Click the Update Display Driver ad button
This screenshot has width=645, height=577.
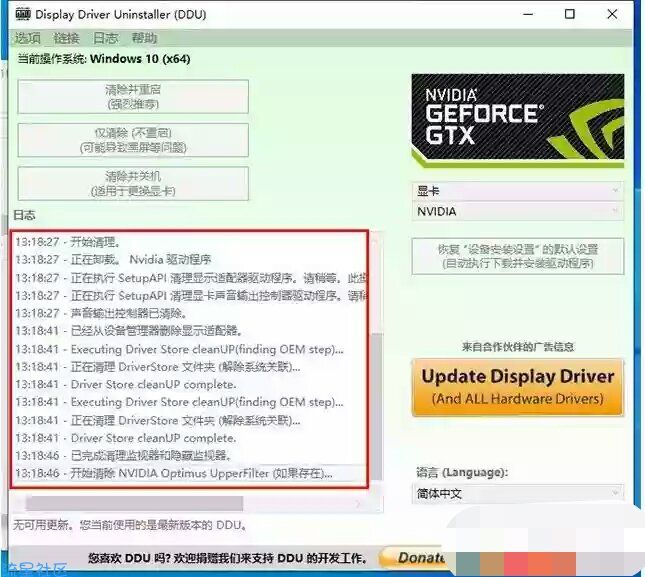517,387
